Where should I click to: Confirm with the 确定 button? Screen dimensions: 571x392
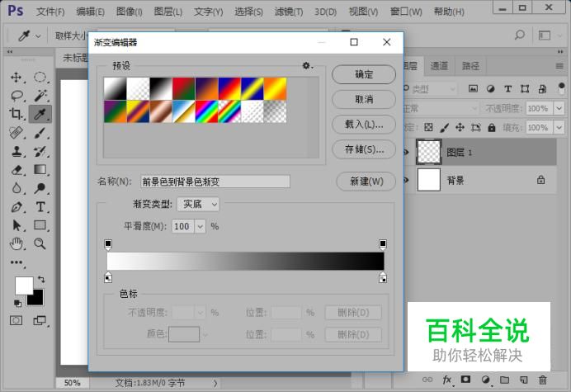pos(364,74)
